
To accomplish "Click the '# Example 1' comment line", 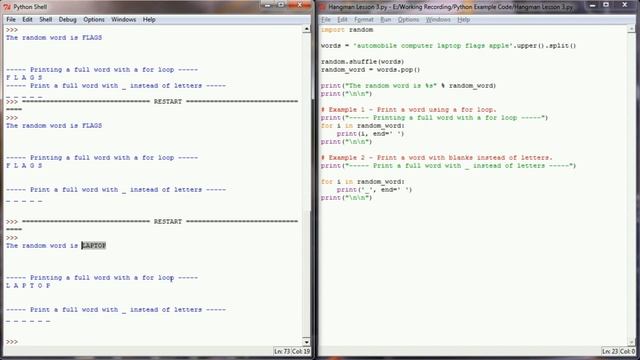I will 409,110.
